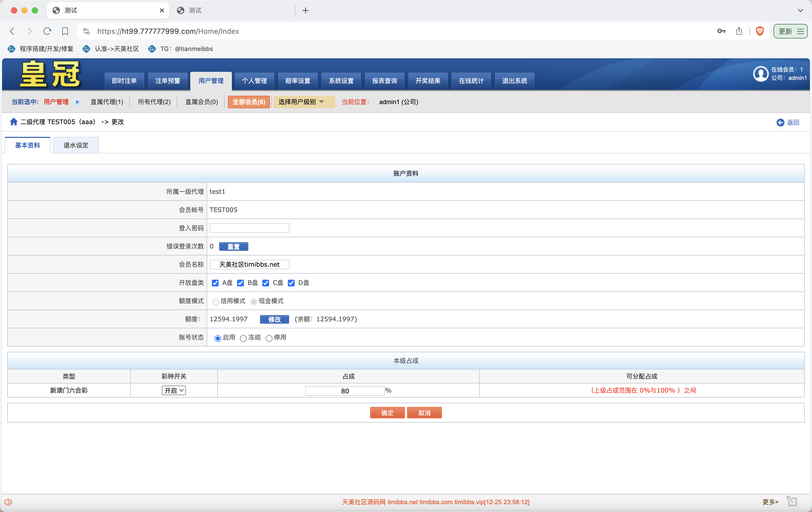
Task: Click 登入密码 input field
Action: pos(250,228)
